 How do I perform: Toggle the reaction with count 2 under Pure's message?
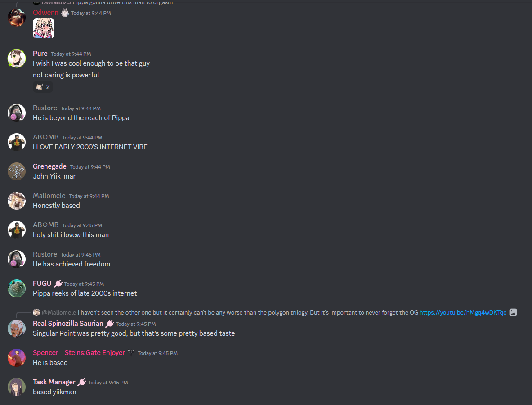pyautogui.click(x=43, y=87)
